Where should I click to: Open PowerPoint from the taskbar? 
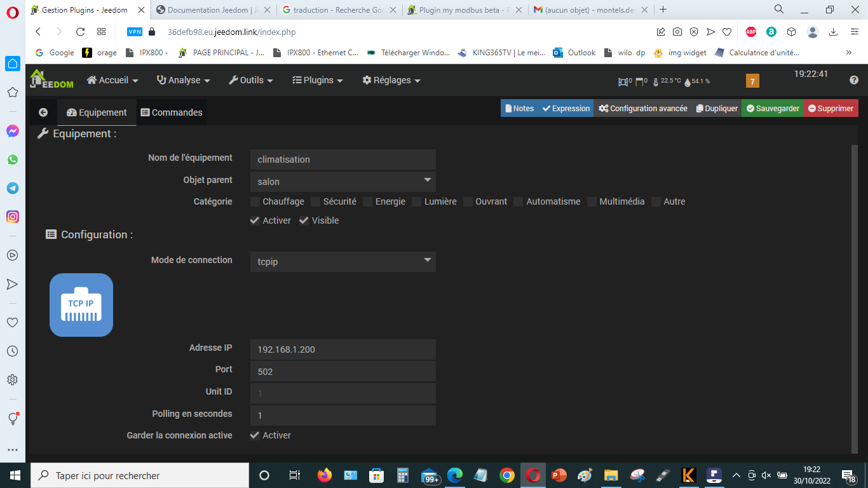click(559, 475)
